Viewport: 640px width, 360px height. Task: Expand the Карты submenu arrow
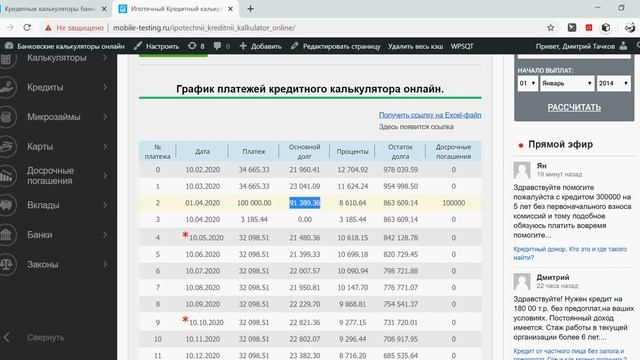pos(105,147)
